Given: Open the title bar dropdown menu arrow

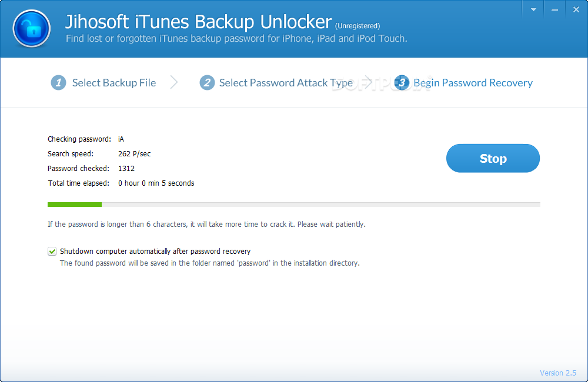Looking at the screenshot, I should pyautogui.click(x=533, y=9).
